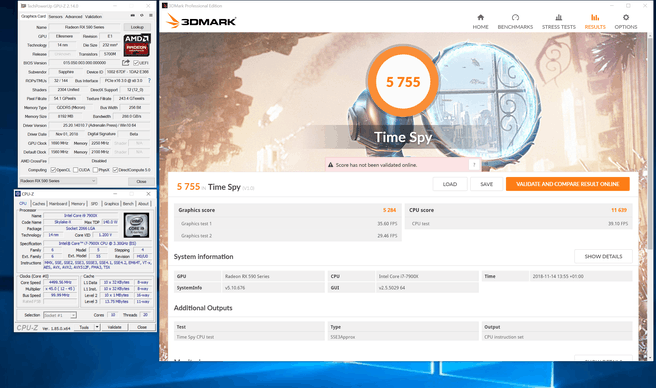Click the GPU-Z refresh icon
656x388 pixels.
pos(142,15)
